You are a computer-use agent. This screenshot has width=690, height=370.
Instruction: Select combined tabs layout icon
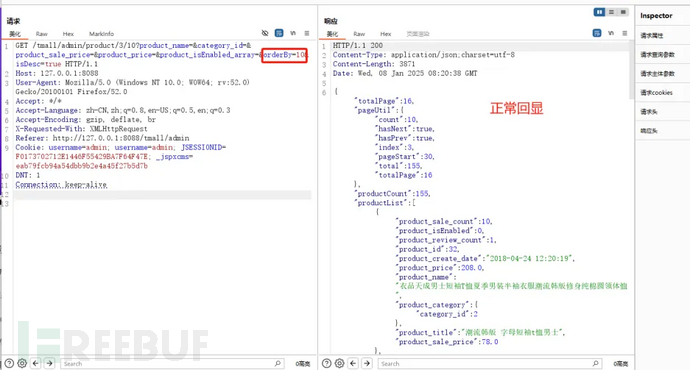pos(623,12)
